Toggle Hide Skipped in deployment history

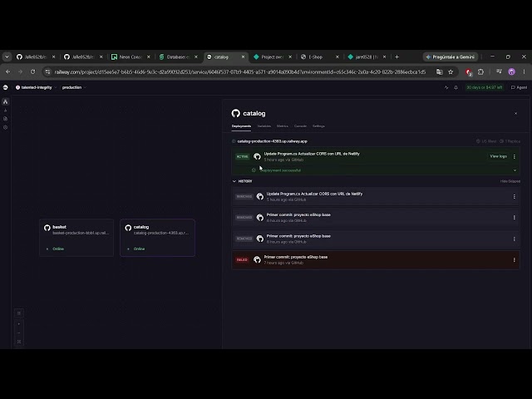[x=510, y=181]
